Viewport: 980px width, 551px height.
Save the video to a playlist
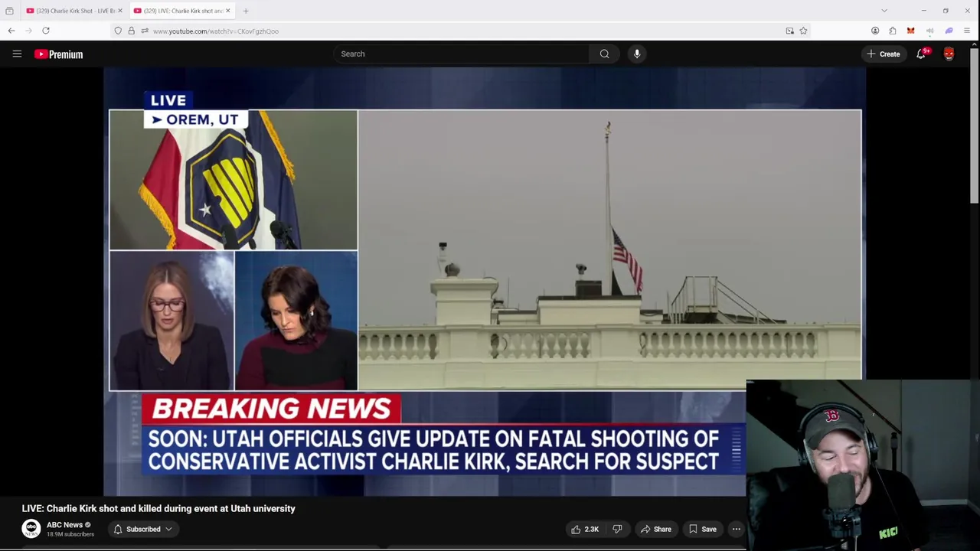[702, 529]
